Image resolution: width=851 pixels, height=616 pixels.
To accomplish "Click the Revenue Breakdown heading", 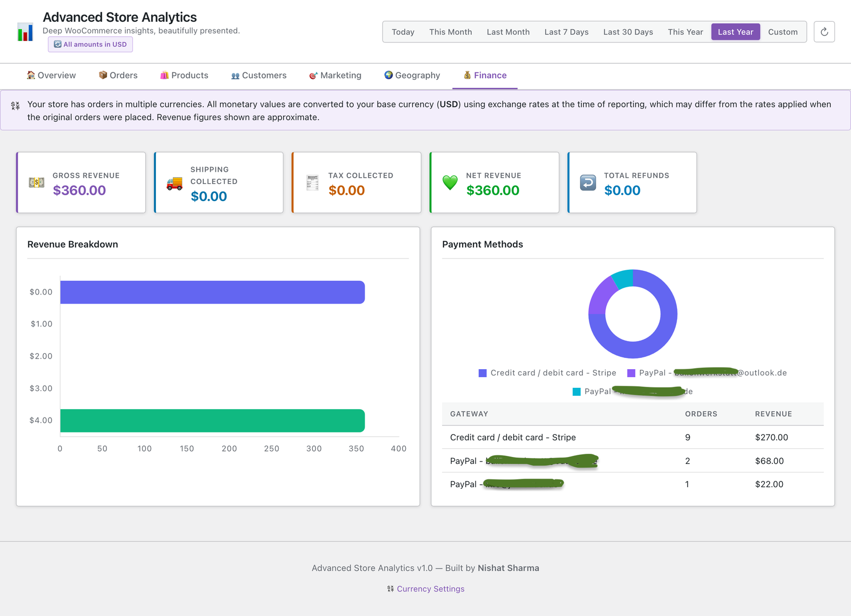I will pos(73,244).
